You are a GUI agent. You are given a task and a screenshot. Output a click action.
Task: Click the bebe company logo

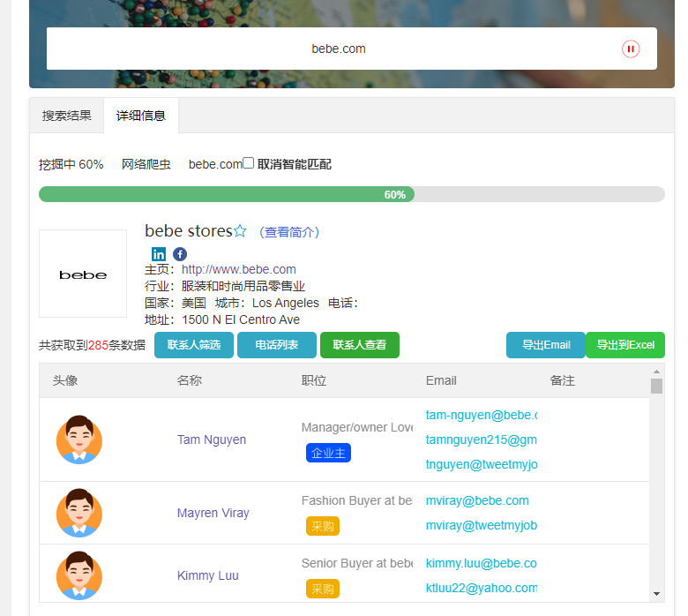tap(83, 274)
